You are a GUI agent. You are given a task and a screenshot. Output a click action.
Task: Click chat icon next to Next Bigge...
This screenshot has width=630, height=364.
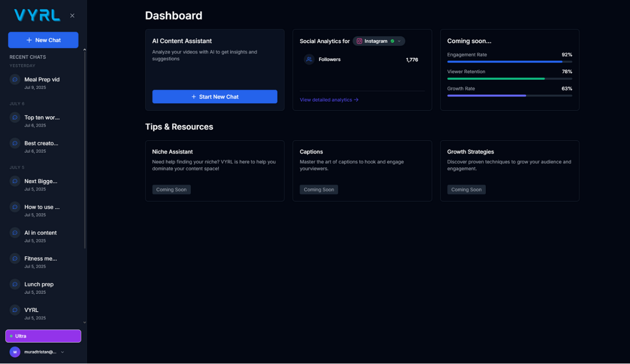tap(15, 181)
